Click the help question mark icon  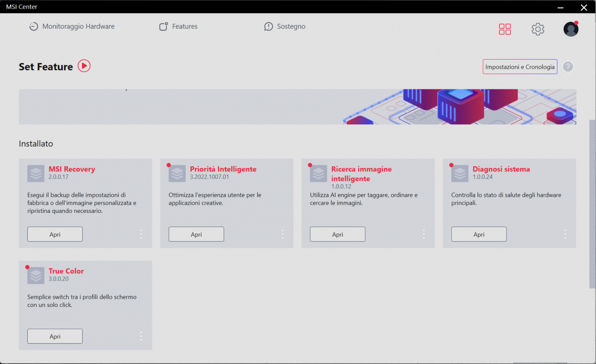click(568, 67)
